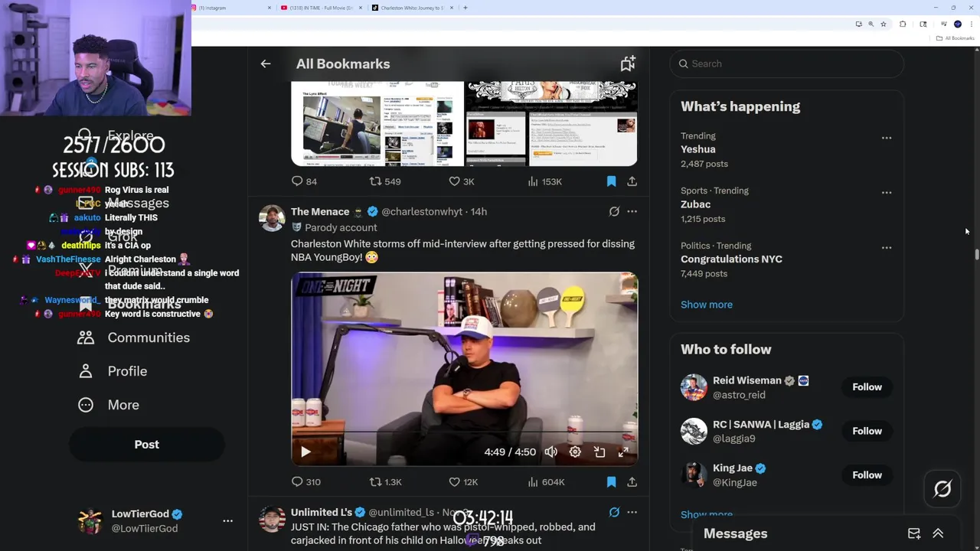Open @charlestonwhyt profile handle

tap(422, 211)
